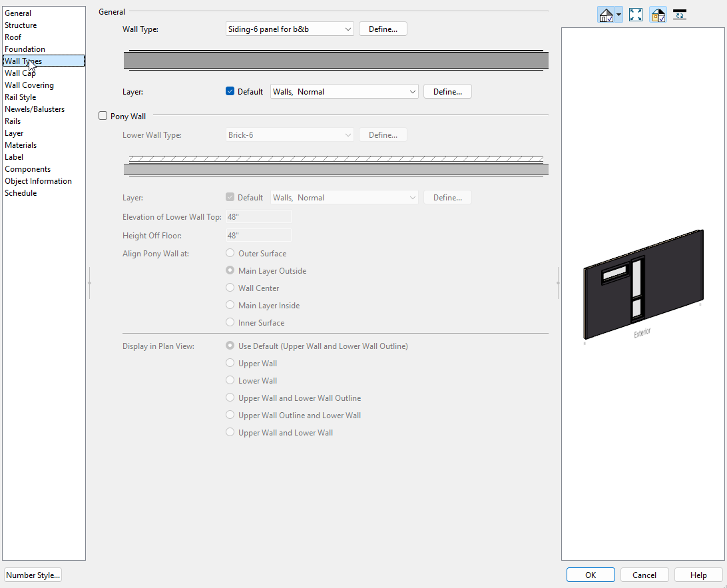Switch to the Materials panel

[21, 145]
